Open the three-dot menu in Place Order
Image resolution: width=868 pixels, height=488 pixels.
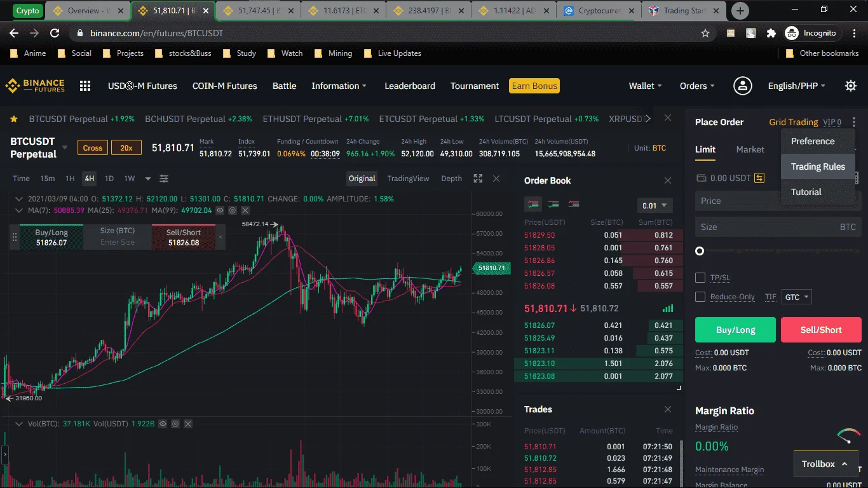point(854,122)
